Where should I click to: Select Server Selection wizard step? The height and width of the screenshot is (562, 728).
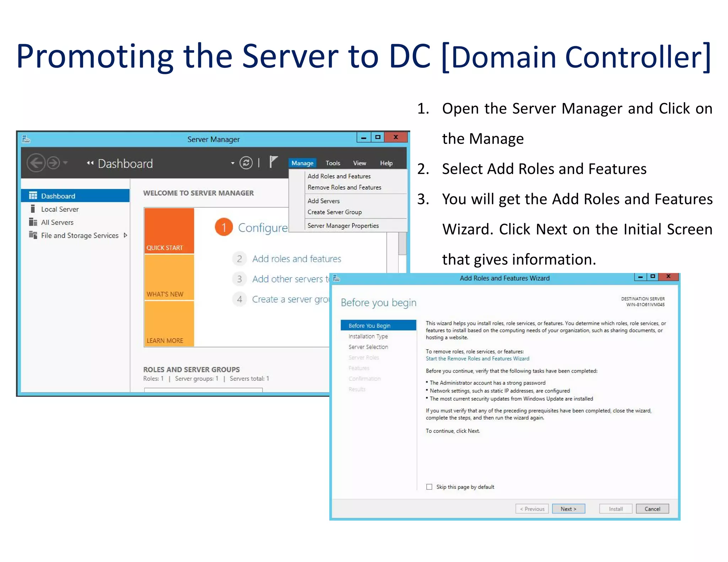368,347
